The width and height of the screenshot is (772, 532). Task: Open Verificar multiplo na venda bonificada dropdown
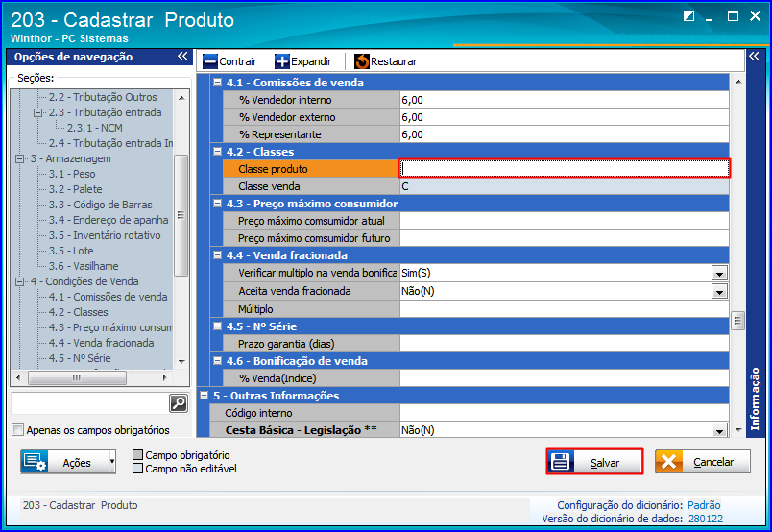point(719,273)
